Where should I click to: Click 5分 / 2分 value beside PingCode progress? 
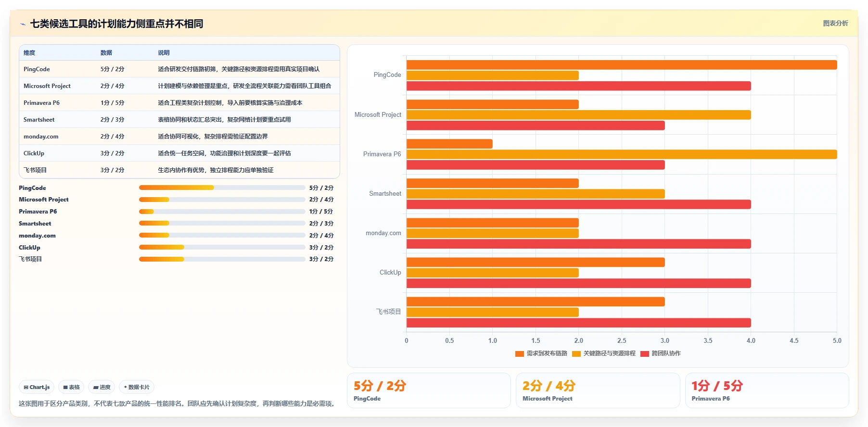pos(321,188)
